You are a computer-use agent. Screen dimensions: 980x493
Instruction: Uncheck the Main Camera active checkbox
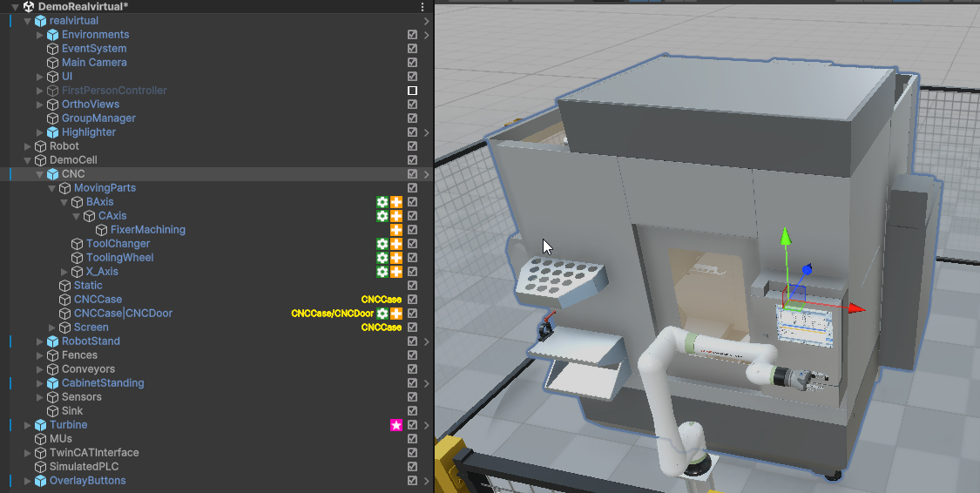pos(412,63)
